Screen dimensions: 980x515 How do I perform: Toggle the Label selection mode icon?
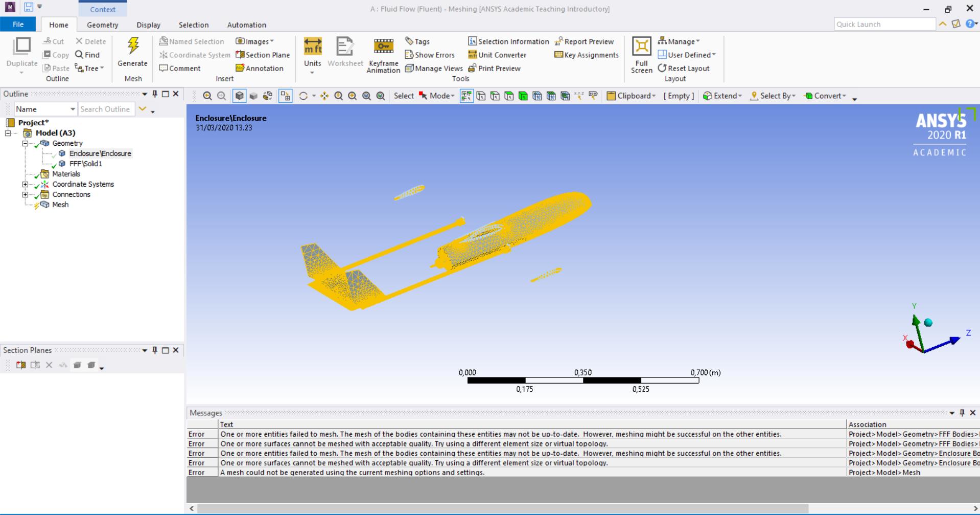click(x=593, y=96)
